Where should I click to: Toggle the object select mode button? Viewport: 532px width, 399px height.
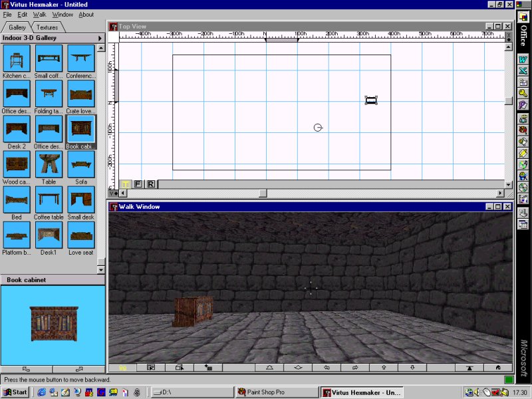pyautogui.click(x=180, y=368)
